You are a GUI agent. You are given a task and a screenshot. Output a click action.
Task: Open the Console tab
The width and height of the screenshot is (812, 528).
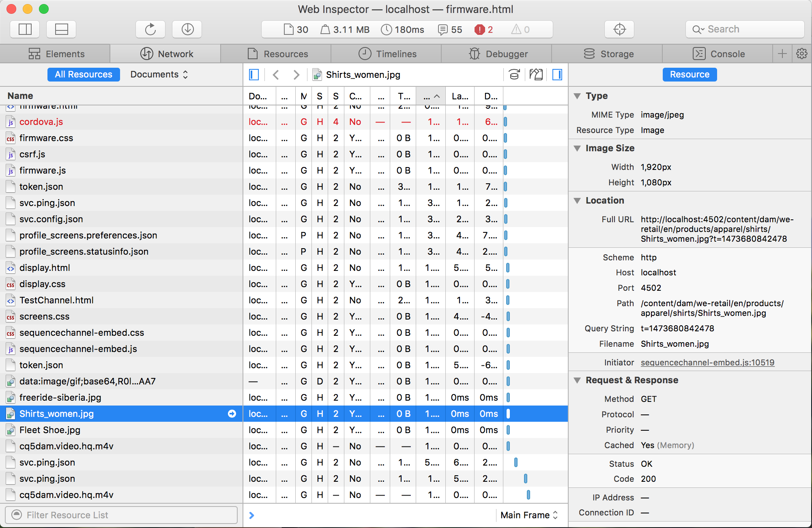coord(718,54)
